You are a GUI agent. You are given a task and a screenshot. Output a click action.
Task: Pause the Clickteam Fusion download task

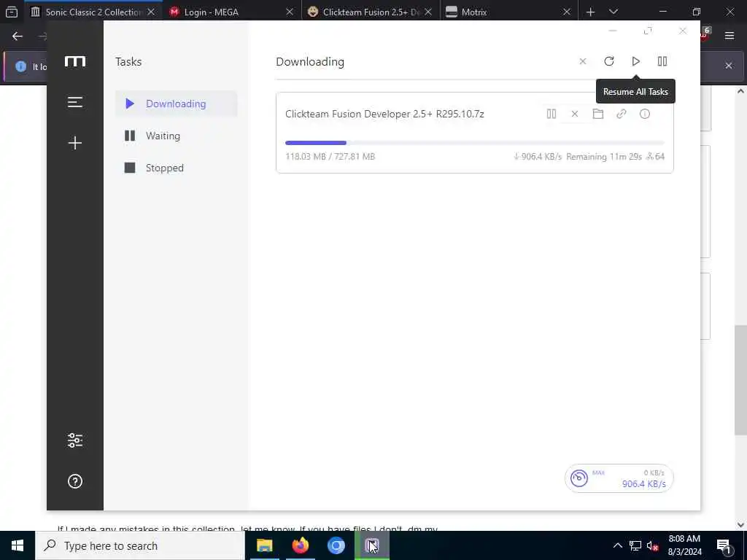[x=551, y=114]
